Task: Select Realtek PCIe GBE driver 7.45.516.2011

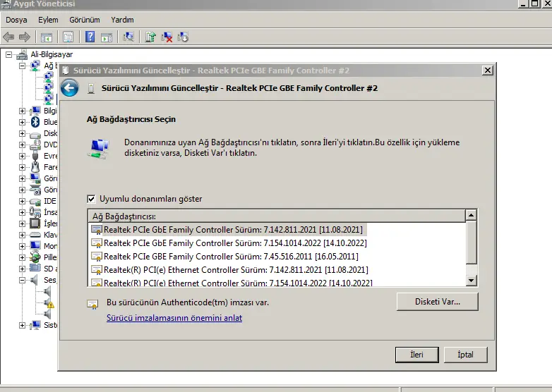Action: (x=224, y=257)
